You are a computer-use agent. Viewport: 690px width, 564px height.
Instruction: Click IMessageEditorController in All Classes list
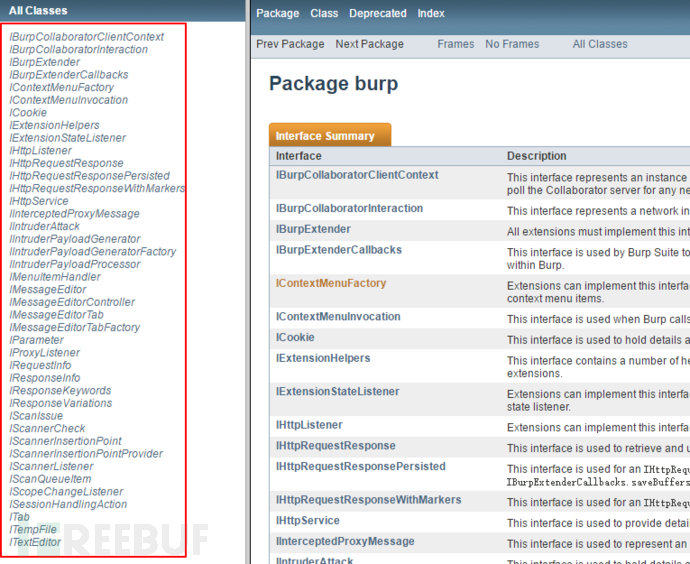72,302
